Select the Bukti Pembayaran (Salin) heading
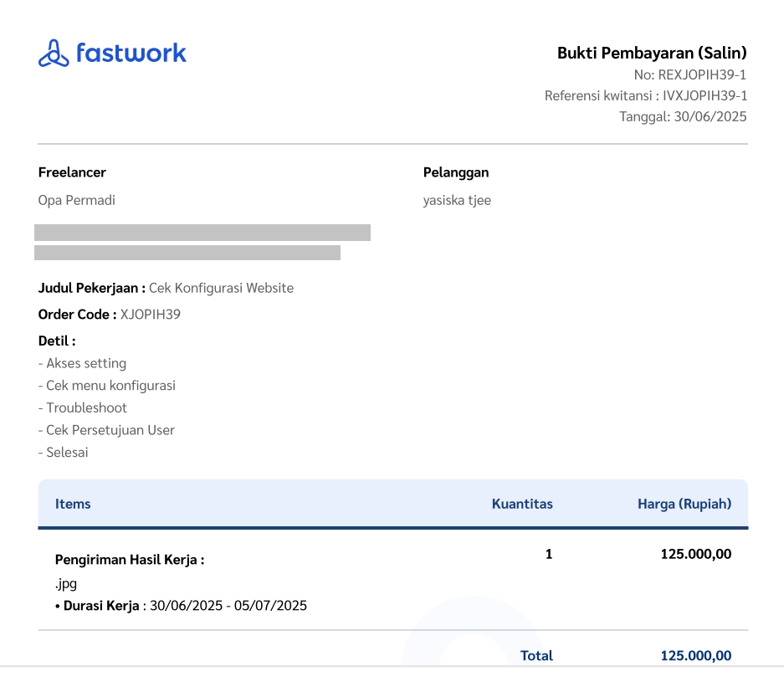The image size is (784, 697). [x=651, y=53]
